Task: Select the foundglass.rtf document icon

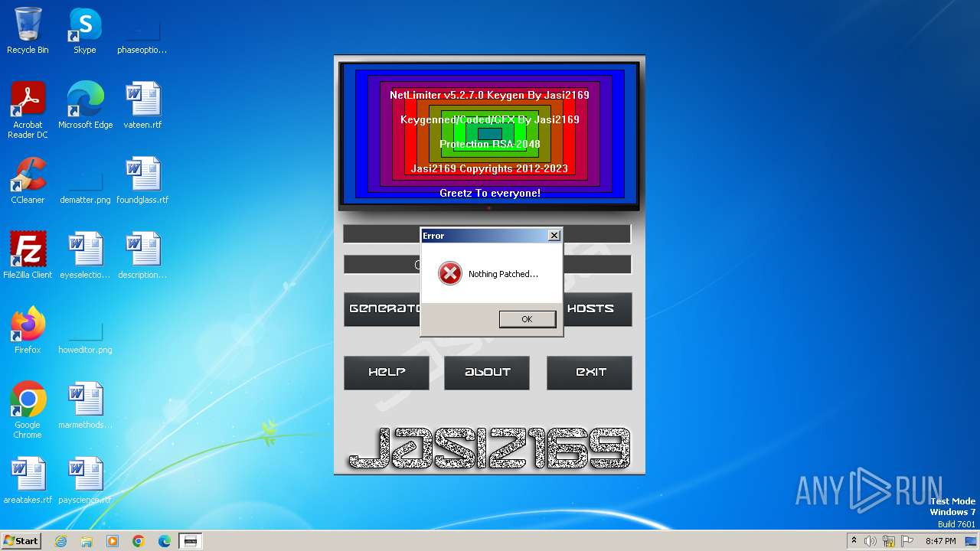Action: [142, 181]
